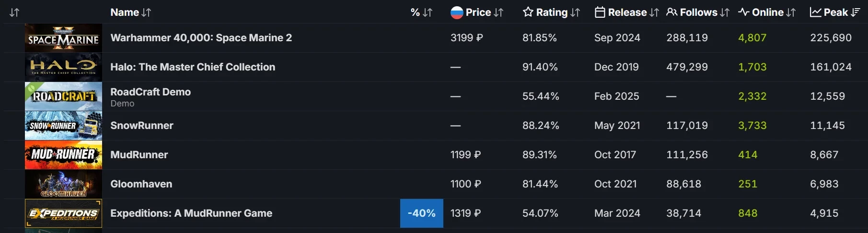
Task: Click the SnowRunner game thumbnail
Action: pos(63,126)
